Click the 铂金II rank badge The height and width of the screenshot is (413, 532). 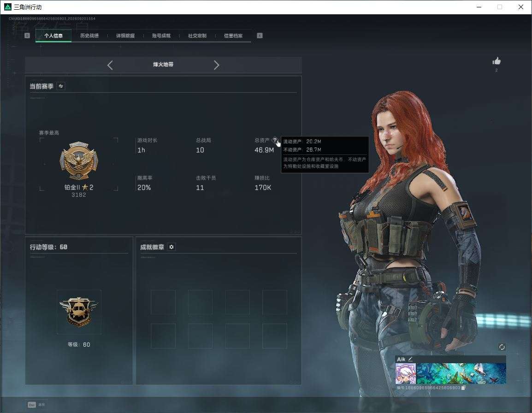79,160
